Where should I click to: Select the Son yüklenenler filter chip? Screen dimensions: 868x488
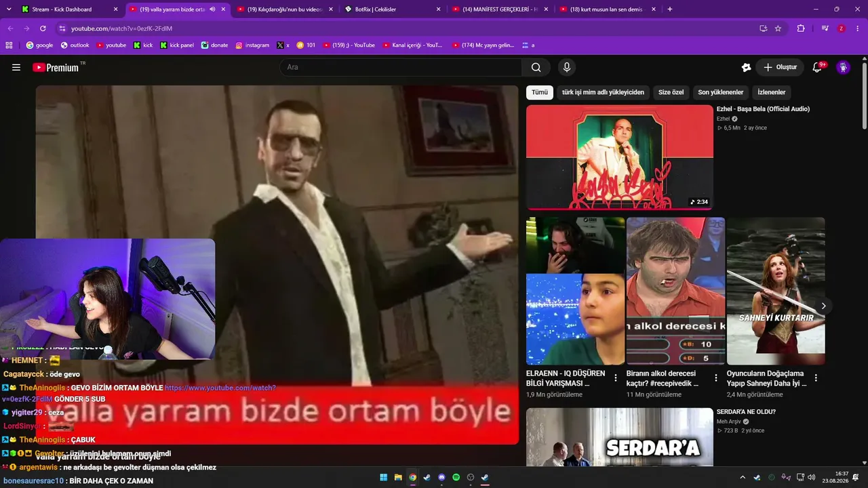pyautogui.click(x=721, y=92)
